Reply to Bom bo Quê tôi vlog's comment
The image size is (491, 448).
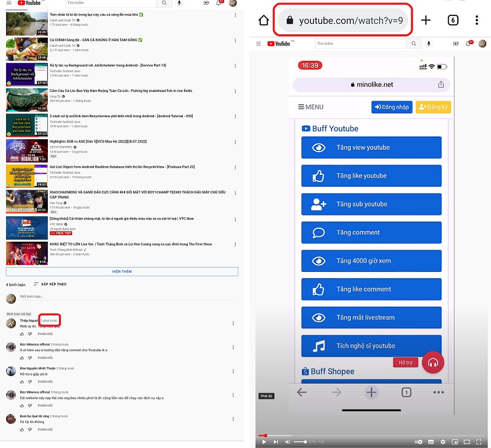point(45,430)
